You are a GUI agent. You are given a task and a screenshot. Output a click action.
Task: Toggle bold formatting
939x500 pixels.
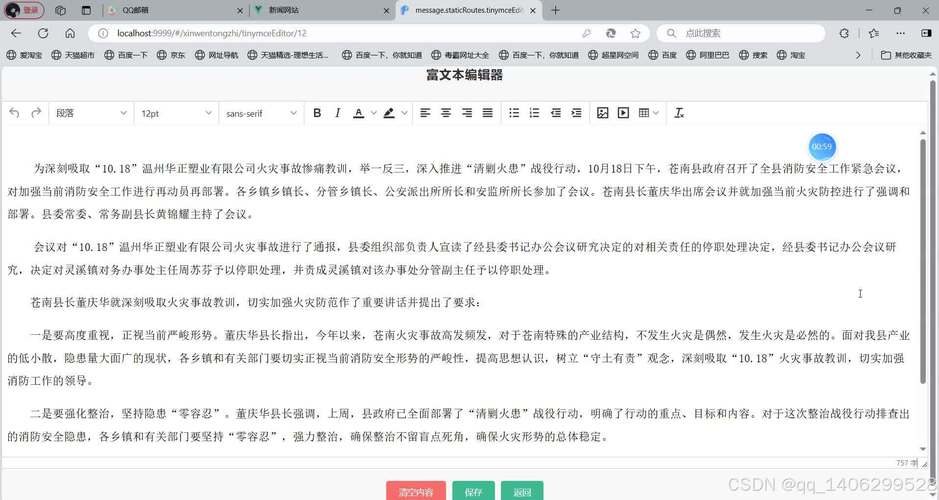pyautogui.click(x=317, y=113)
